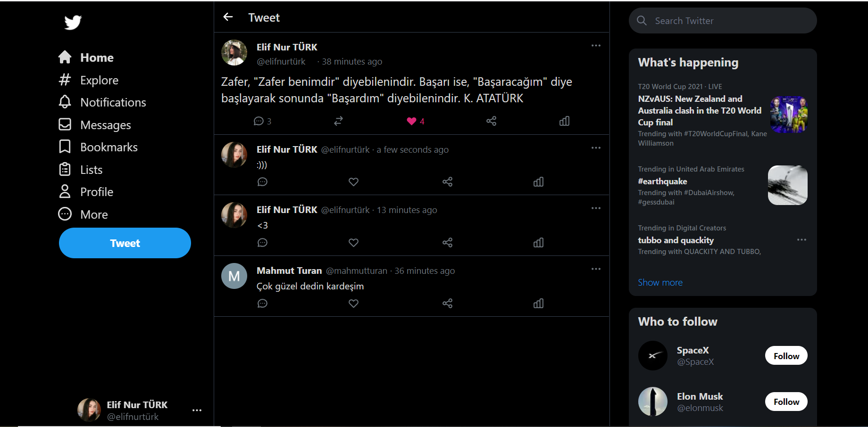Screen dimensions: 868x427
Task: Follow the SpaceX account
Action: pyautogui.click(x=786, y=356)
